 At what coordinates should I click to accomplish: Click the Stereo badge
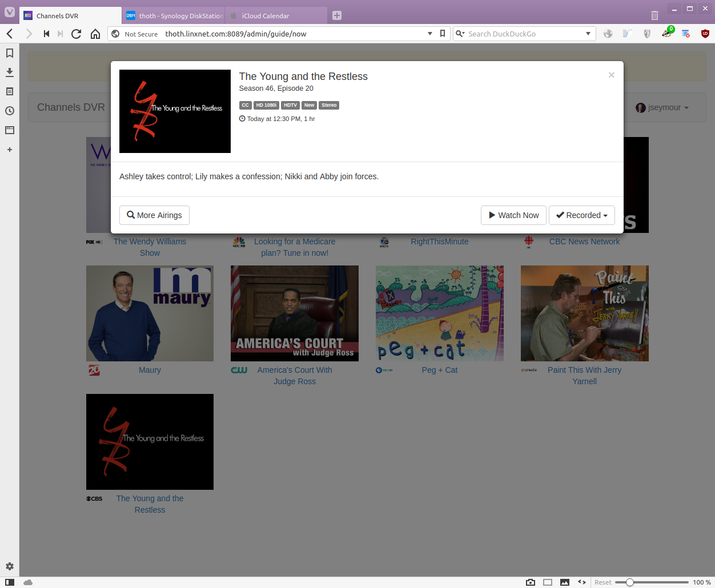329,105
